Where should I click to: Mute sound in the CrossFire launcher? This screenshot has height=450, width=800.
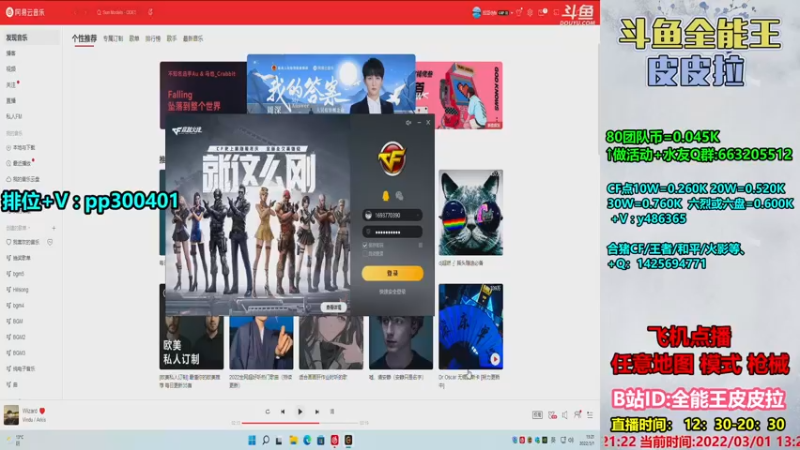point(408,122)
